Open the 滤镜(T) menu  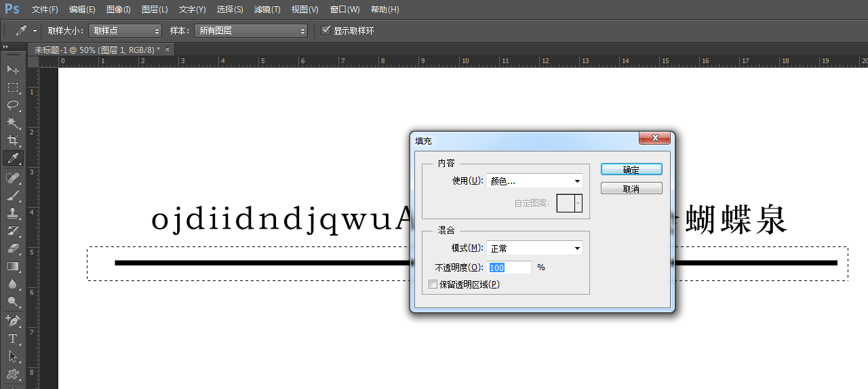point(267,10)
